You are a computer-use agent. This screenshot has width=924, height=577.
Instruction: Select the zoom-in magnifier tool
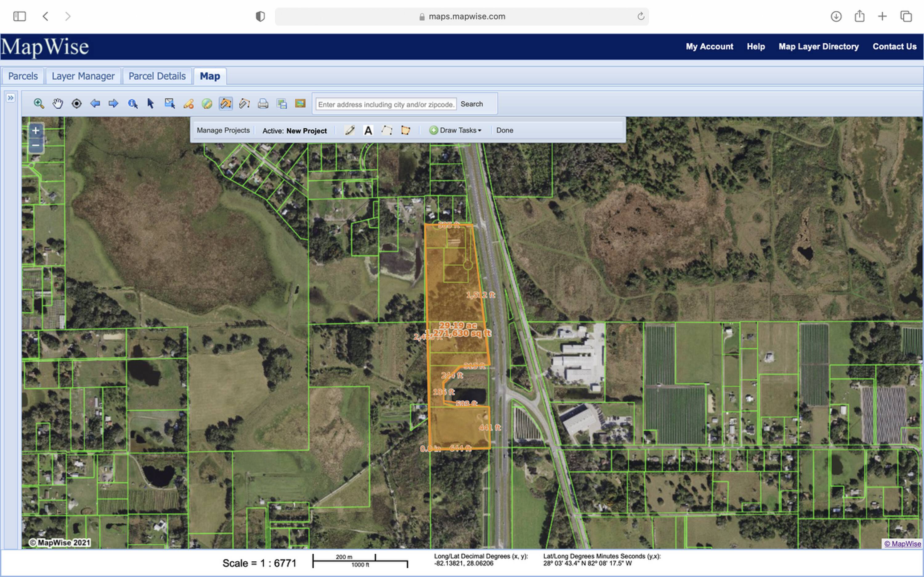38,103
